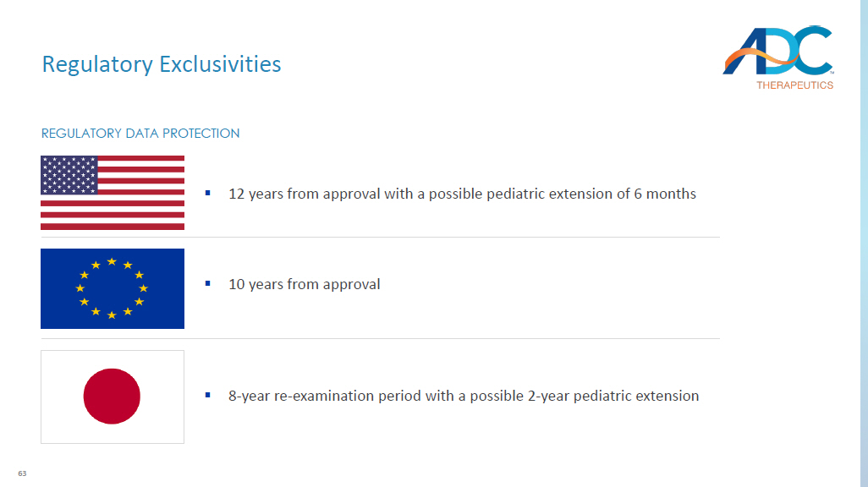Click the '10 years from approval' text
868x487 pixels.
tap(305, 284)
